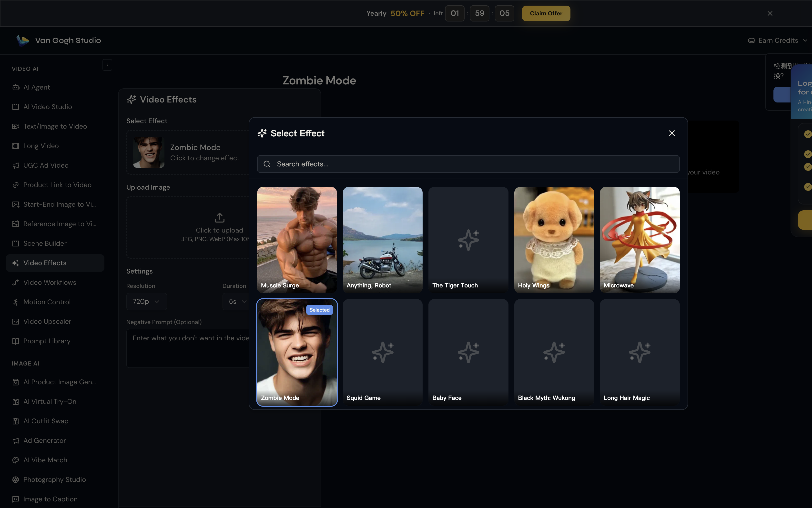Click the Scene Builder icon

tap(15, 243)
